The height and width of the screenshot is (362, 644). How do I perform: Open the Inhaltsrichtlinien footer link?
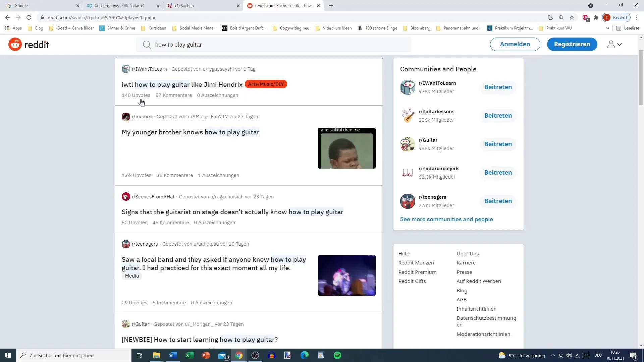[476, 309]
